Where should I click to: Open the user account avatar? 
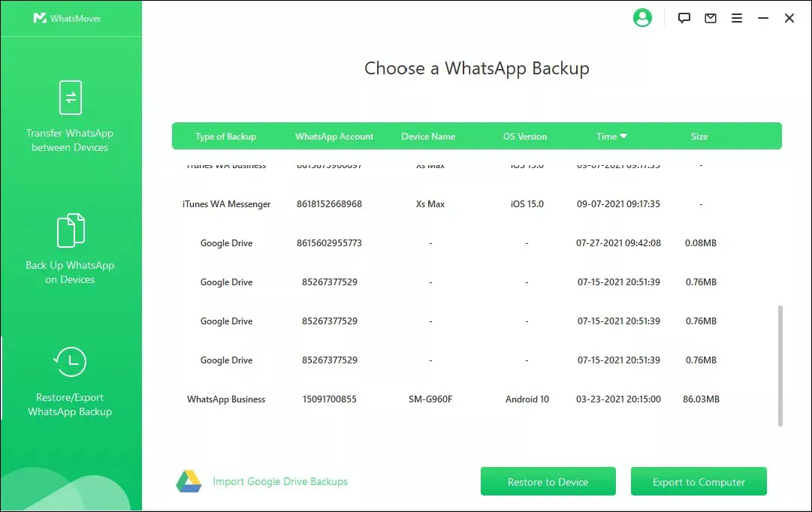(642, 17)
